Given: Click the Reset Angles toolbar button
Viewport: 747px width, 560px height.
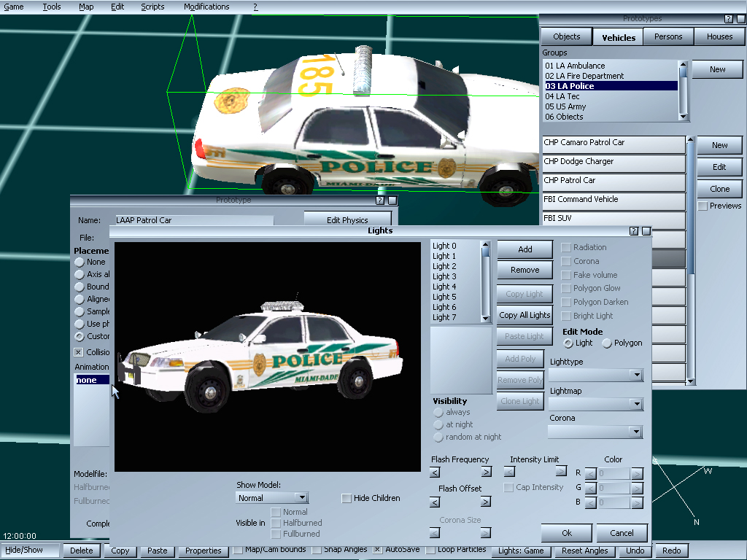Looking at the screenshot, I should tap(584, 551).
